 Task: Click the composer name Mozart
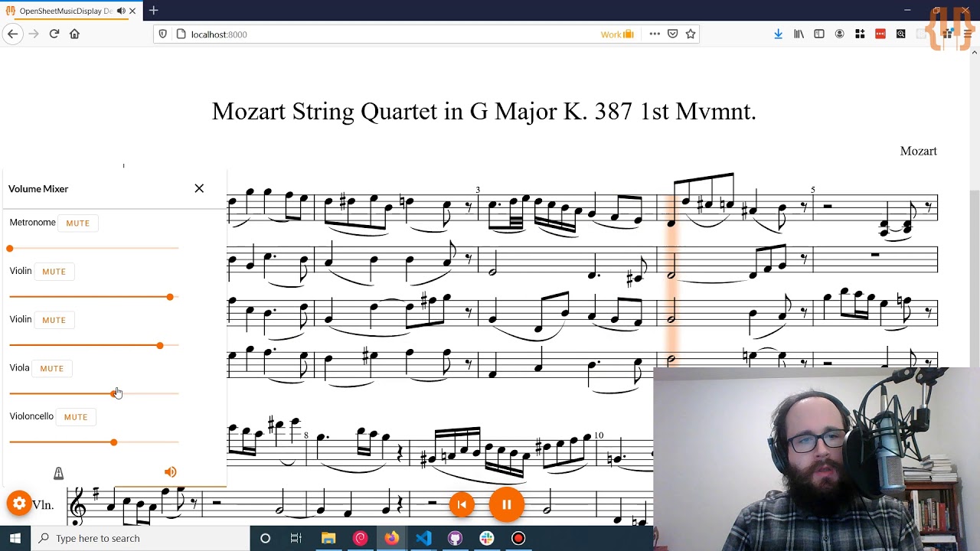point(918,151)
